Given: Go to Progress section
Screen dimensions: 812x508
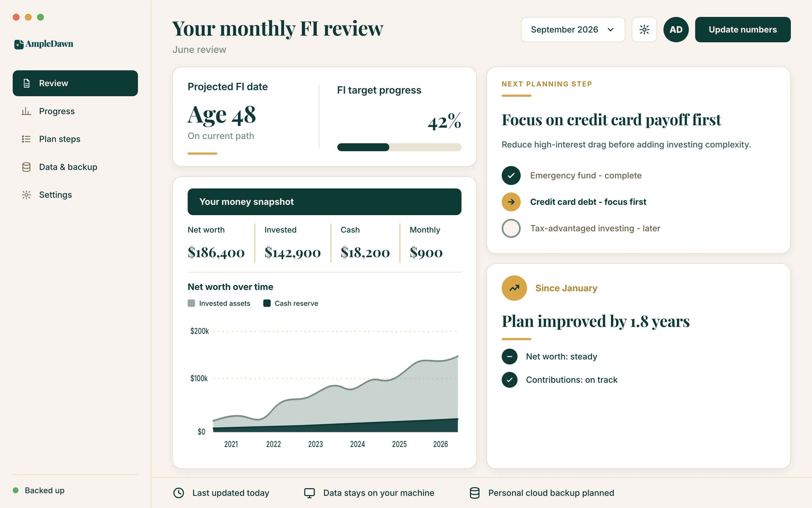Looking at the screenshot, I should click(75, 111).
